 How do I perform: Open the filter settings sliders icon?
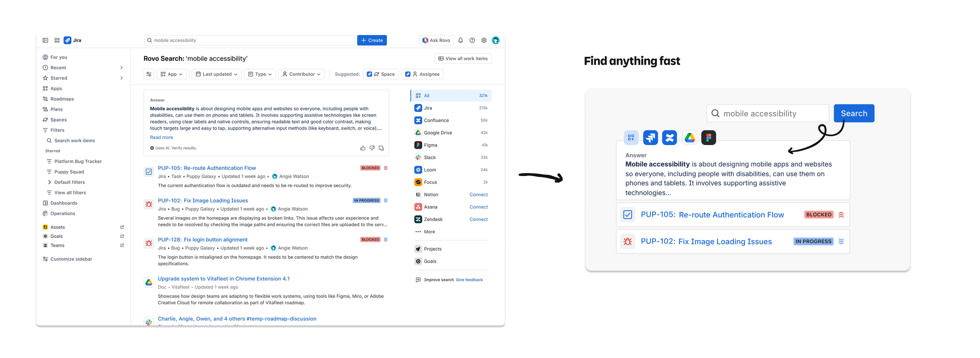(x=149, y=74)
